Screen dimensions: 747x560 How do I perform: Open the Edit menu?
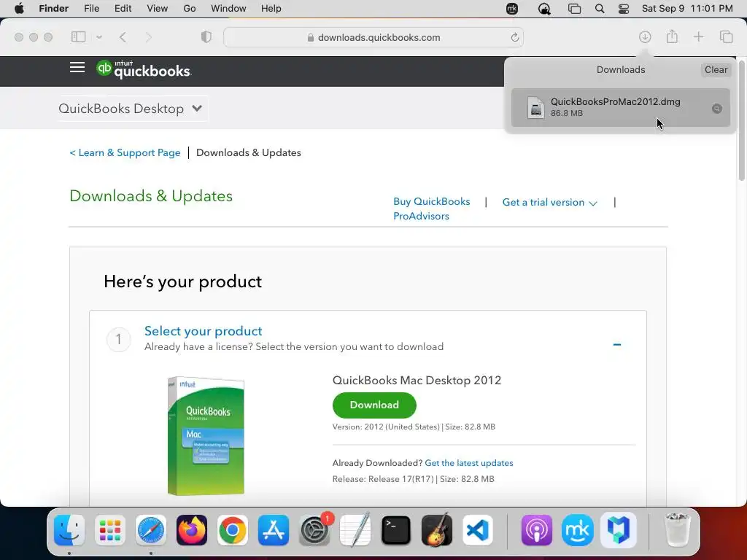pyautogui.click(x=123, y=9)
